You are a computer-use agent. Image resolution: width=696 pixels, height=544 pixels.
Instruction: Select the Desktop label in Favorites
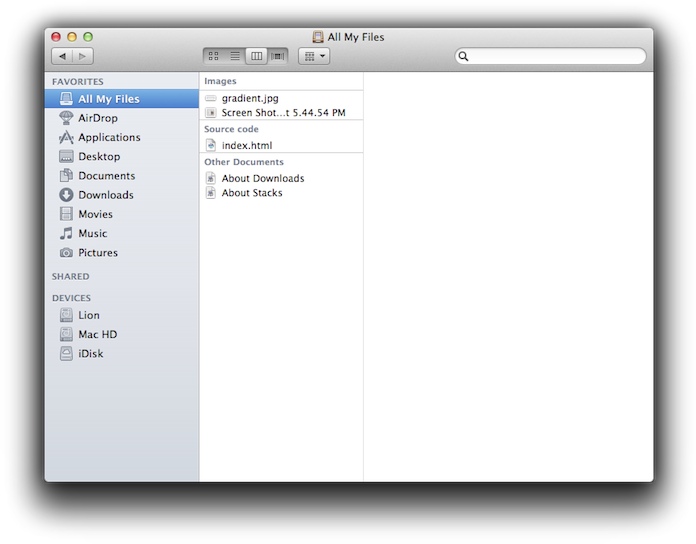click(x=99, y=156)
